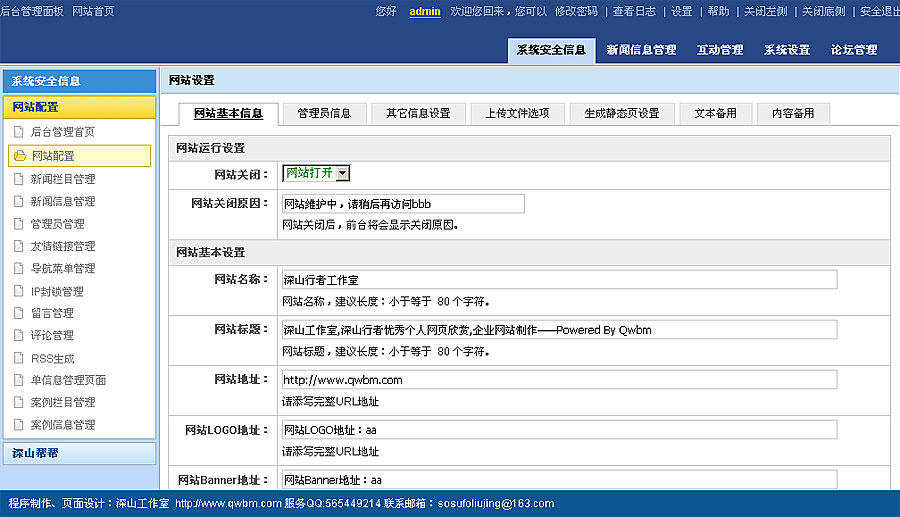Click page icon beside RSS生成
The height and width of the screenshot is (517, 900).
(18, 358)
